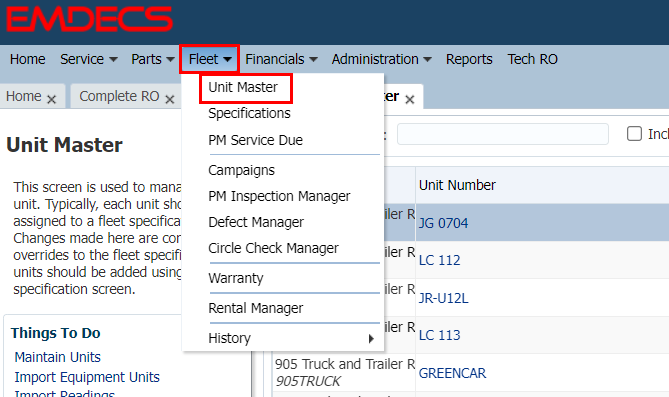Image resolution: width=669 pixels, height=397 pixels.
Task: Open unit LC 112
Action: [x=439, y=260]
